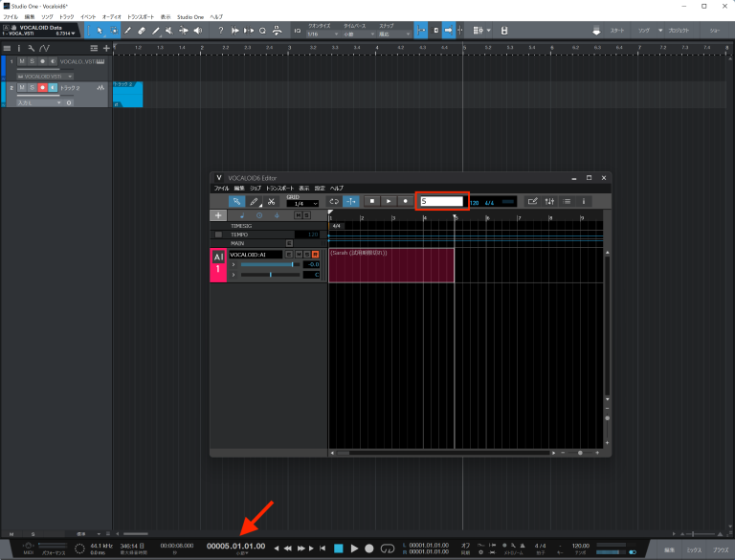Image resolution: width=735 pixels, height=560 pixels.
Task: Open the トランスポート menu in Studio One
Action: [141, 17]
